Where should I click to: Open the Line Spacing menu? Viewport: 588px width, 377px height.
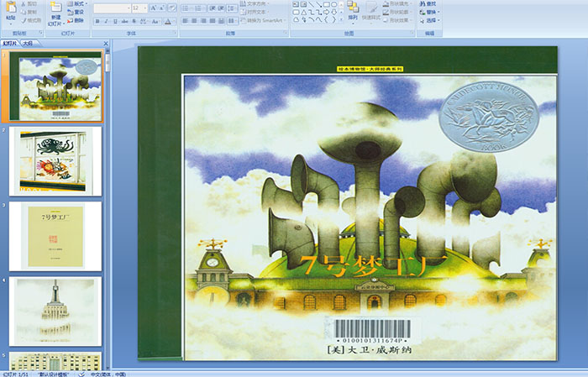[232, 8]
